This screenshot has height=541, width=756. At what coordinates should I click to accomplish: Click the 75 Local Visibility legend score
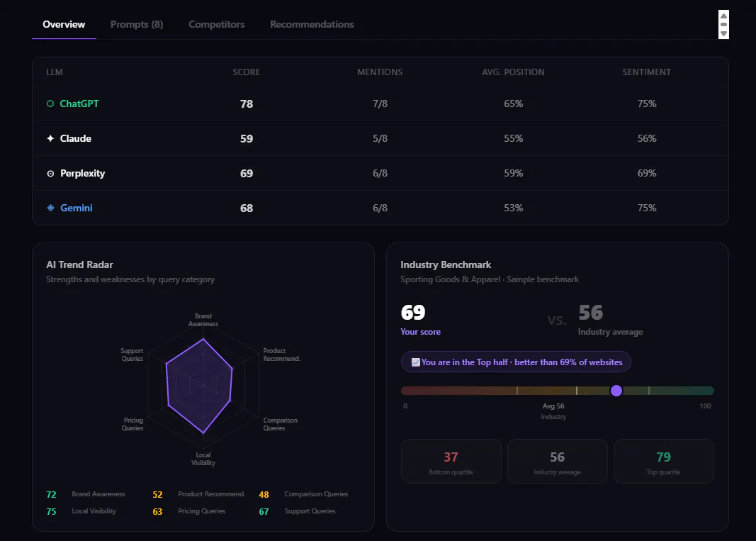tap(51, 511)
